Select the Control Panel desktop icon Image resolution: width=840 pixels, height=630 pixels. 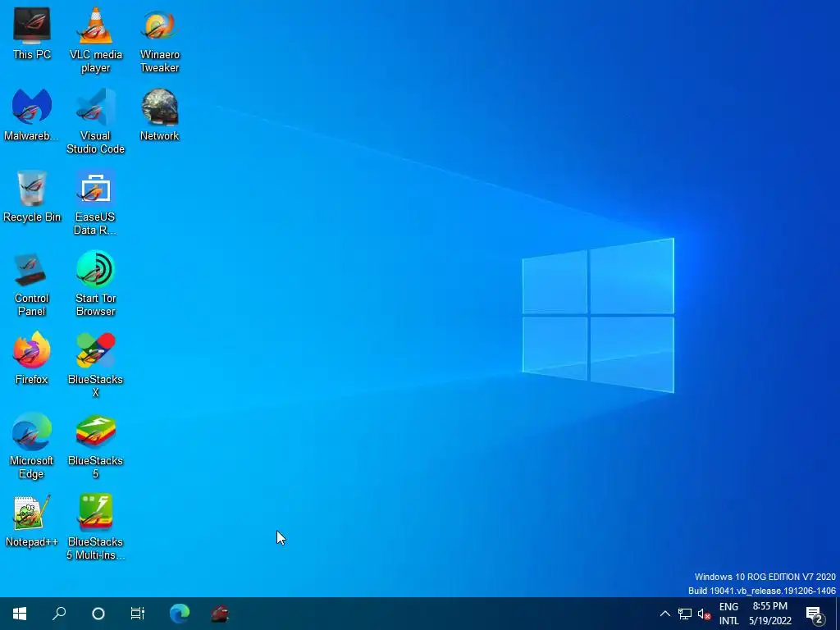[32, 284]
